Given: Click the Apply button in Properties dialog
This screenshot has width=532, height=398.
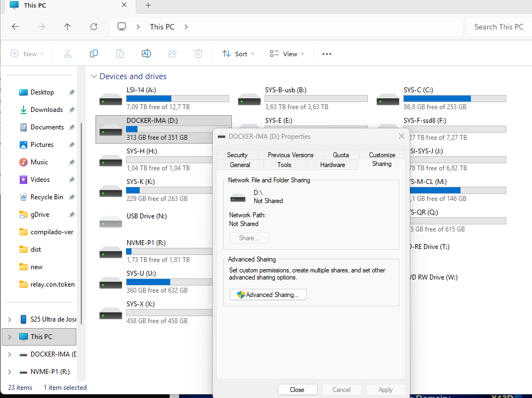Looking at the screenshot, I should [385, 389].
